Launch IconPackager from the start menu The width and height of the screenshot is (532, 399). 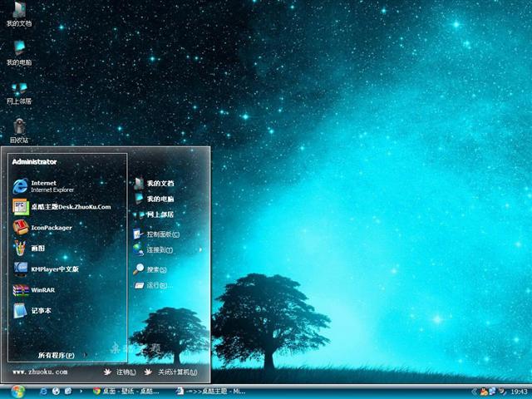(42, 228)
